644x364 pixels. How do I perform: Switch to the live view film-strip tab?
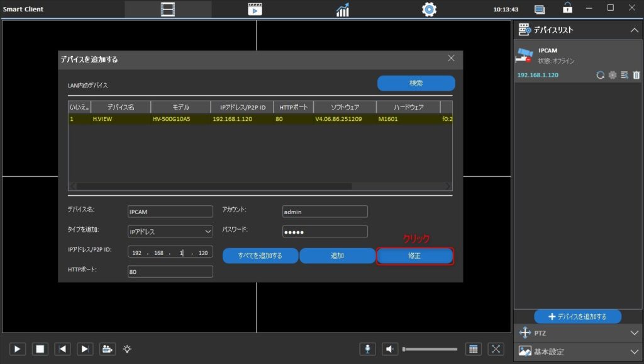(x=168, y=9)
